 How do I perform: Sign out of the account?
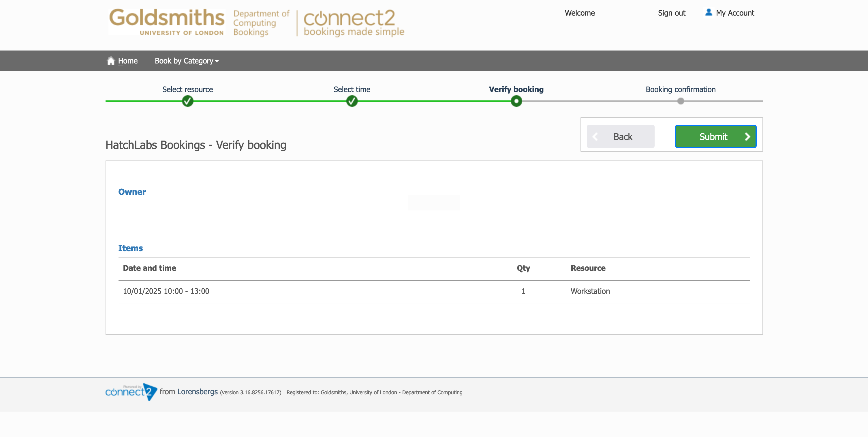point(672,13)
